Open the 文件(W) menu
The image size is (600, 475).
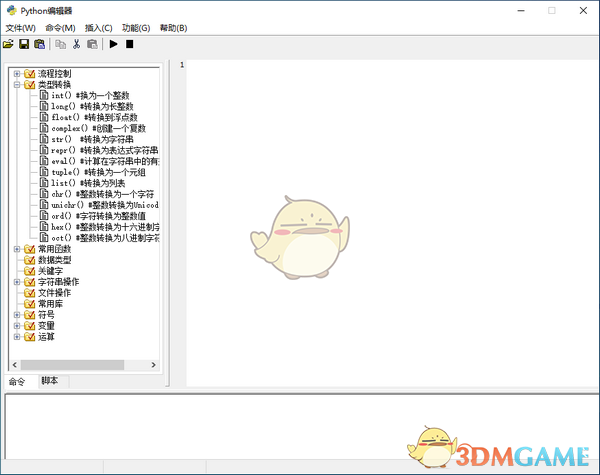(21, 28)
